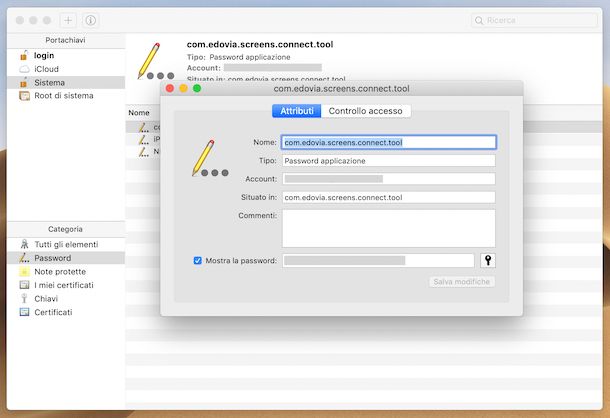Click the Nome text field
The image size is (610, 418).
click(389, 142)
